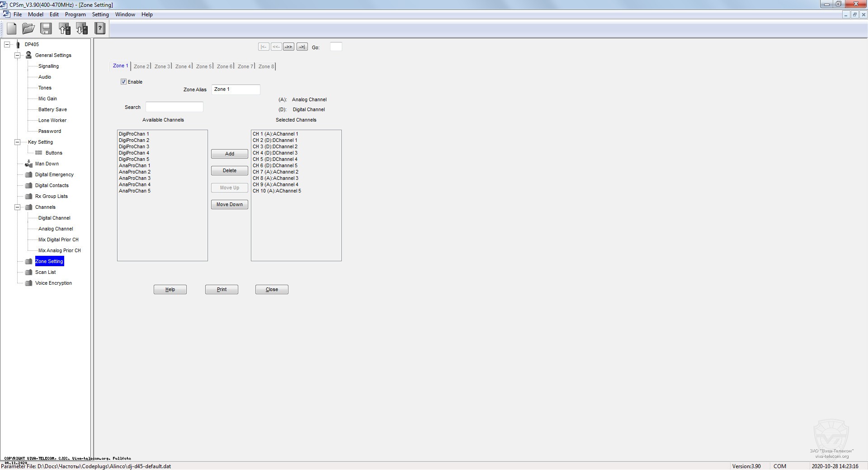
Task: Click the Search input field
Action: click(174, 107)
